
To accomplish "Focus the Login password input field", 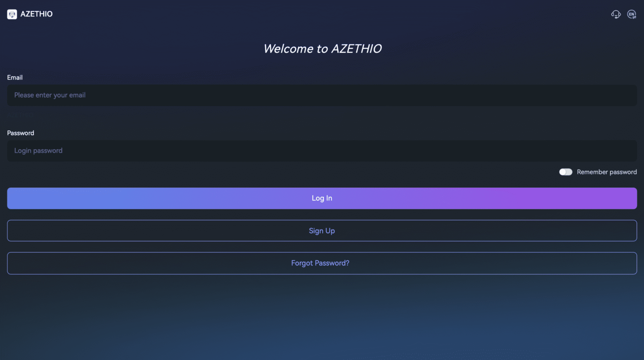I will 322,151.
